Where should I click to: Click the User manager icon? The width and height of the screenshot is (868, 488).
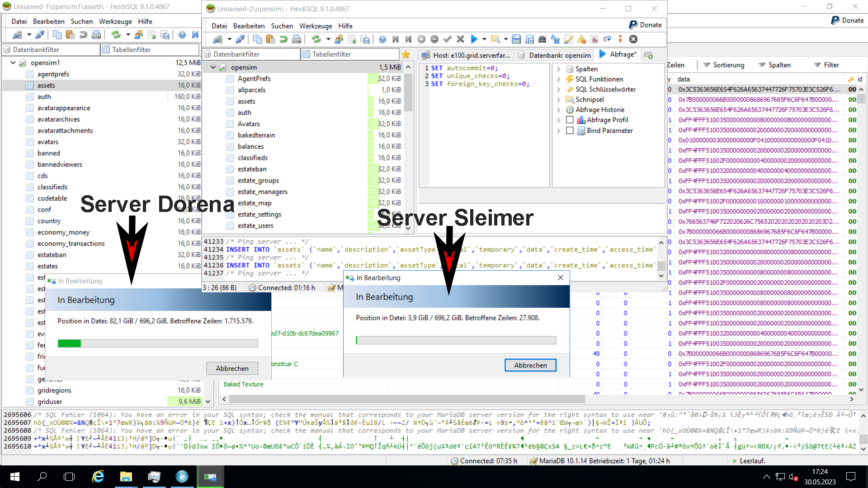(x=339, y=39)
